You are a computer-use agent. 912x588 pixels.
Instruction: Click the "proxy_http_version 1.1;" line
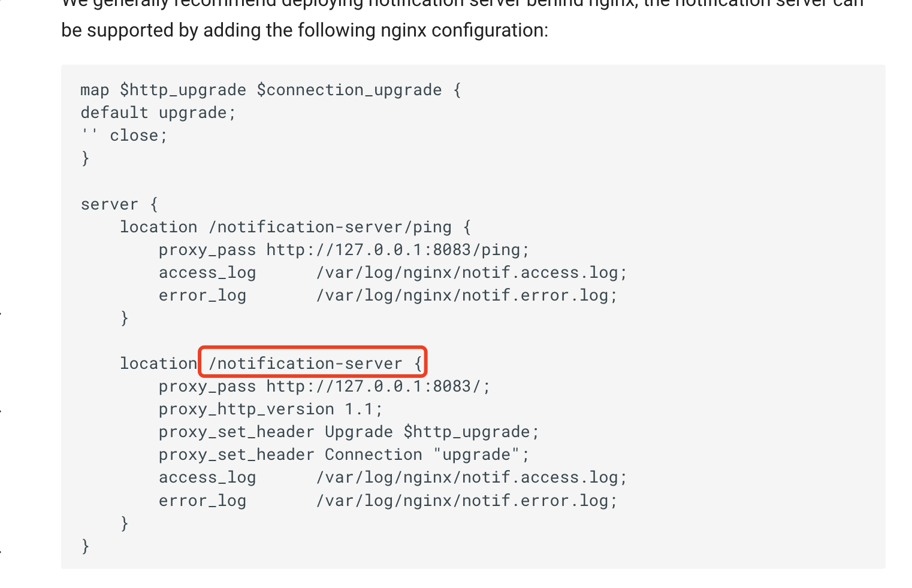[x=270, y=409]
